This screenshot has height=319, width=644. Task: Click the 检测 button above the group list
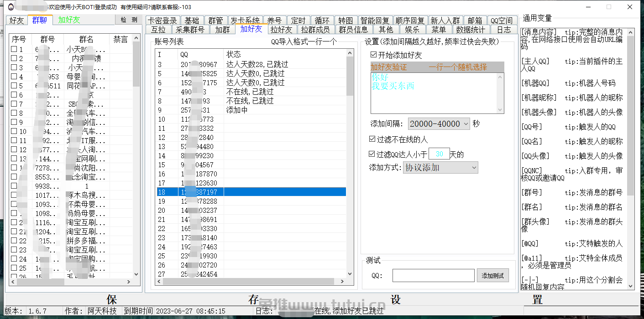click(x=129, y=20)
